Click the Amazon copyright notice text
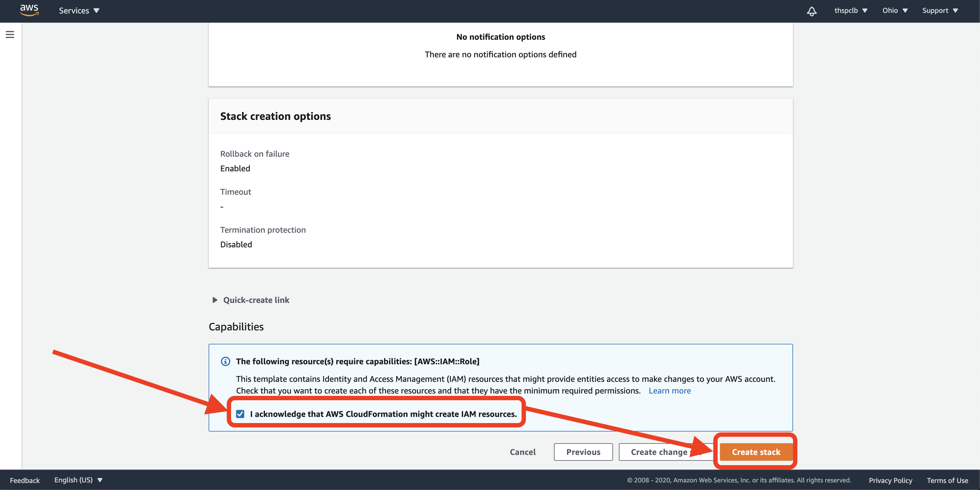Viewport: 980px width, 490px height. (739, 480)
